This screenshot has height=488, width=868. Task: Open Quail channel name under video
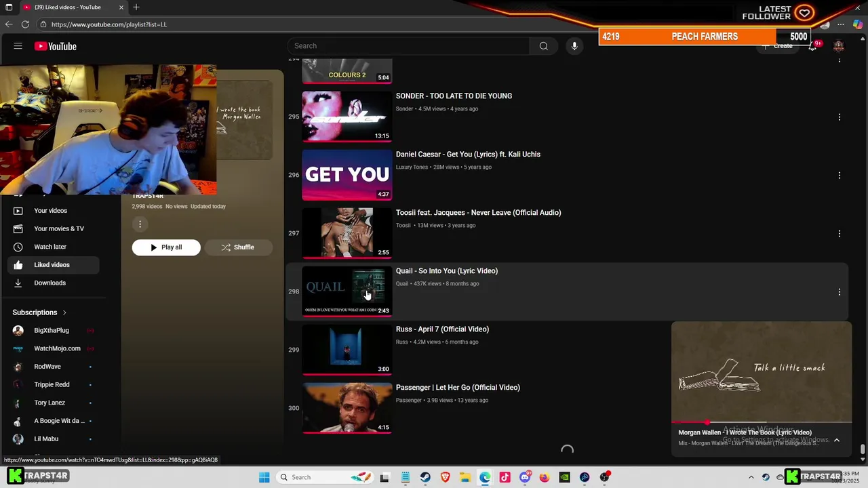(x=402, y=283)
